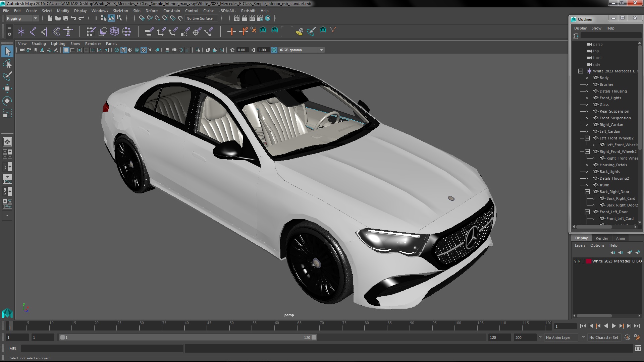Choose the Paint selection tool
Viewport: 644px width, 362px height.
[7, 76]
